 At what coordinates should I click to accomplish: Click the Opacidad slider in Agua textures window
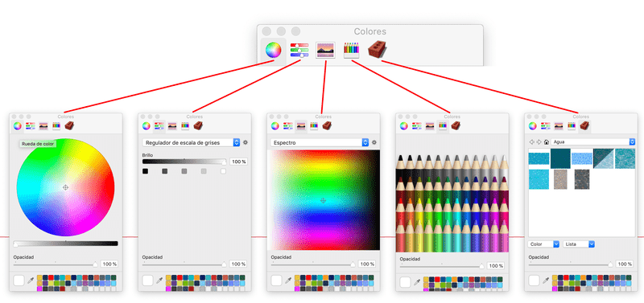(571, 264)
